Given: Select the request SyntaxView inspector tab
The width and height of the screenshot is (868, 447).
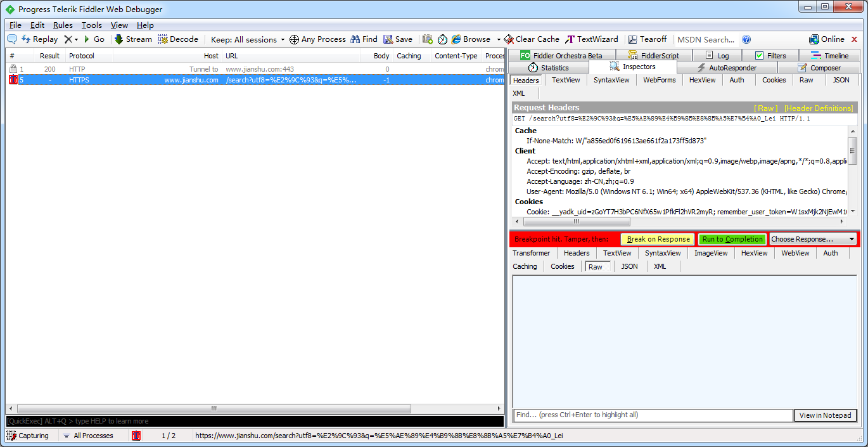Looking at the screenshot, I should [611, 80].
